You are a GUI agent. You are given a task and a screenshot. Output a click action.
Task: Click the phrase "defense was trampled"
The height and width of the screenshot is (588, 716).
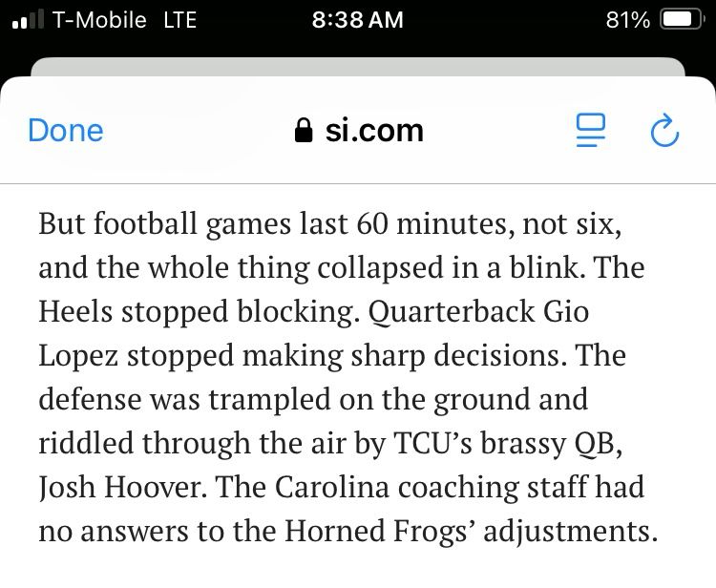pyautogui.click(x=184, y=400)
